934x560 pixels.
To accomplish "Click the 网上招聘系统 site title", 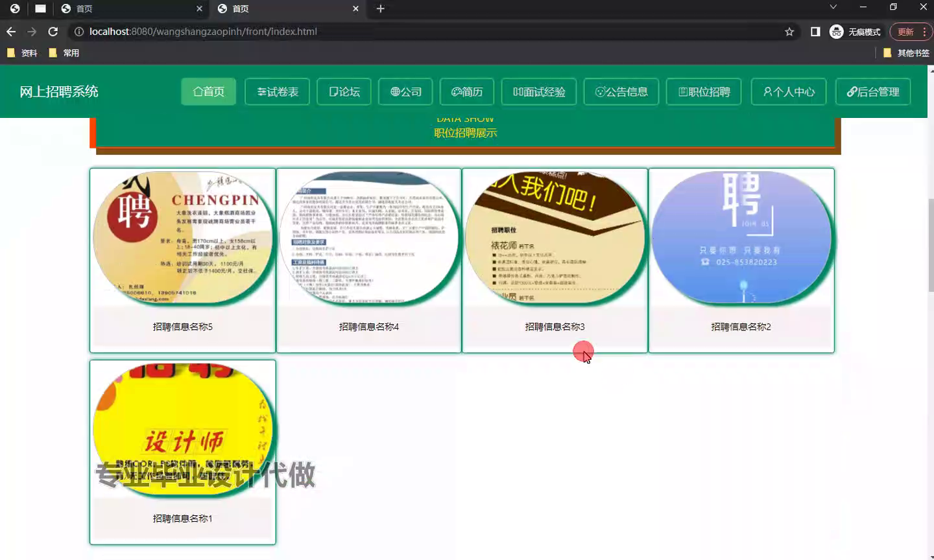I will pyautogui.click(x=59, y=91).
